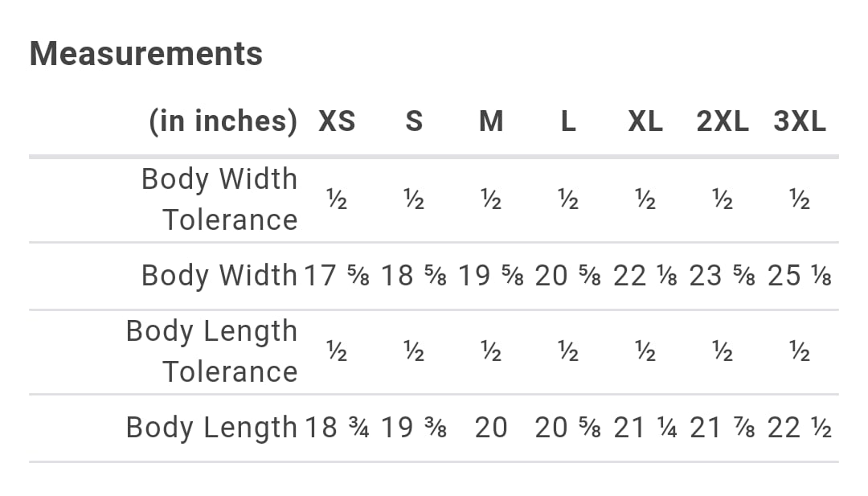The height and width of the screenshot is (496, 868).
Task: Click the Body Width Tolerance row label
Action: pos(219,199)
